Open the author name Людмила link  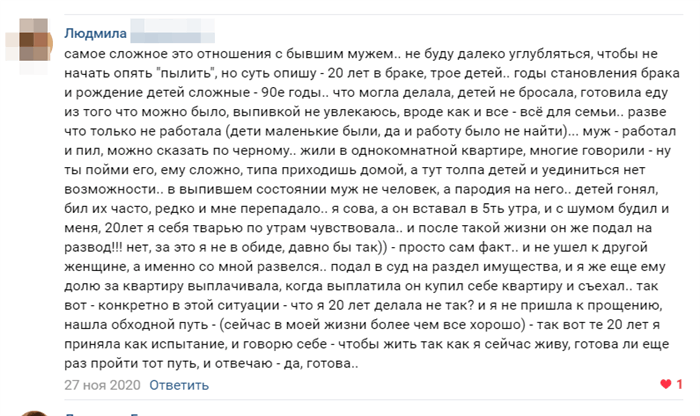[x=96, y=33]
